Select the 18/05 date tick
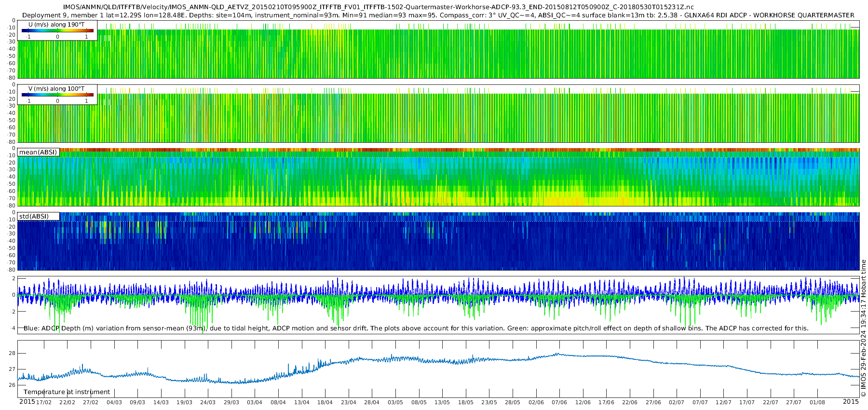 coord(465,402)
